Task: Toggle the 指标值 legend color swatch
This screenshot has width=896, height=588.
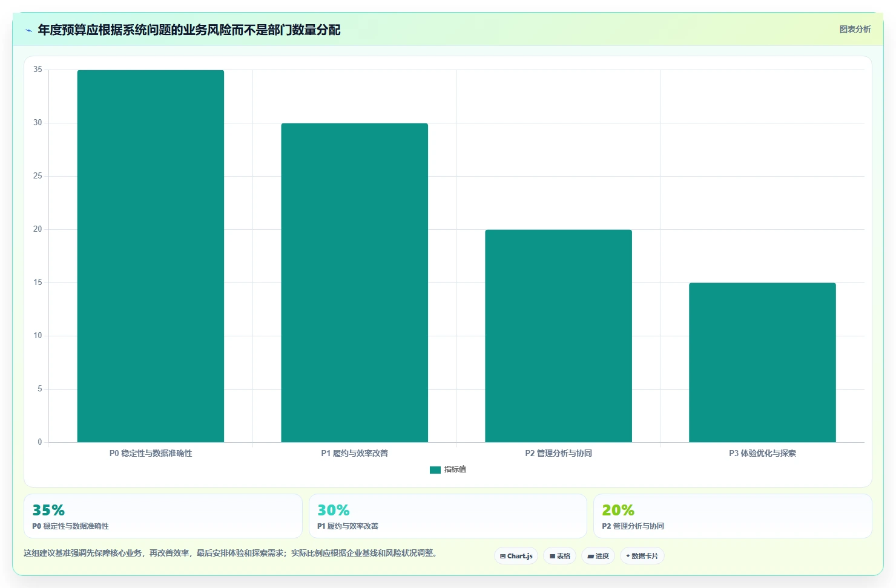Action: 435,469
